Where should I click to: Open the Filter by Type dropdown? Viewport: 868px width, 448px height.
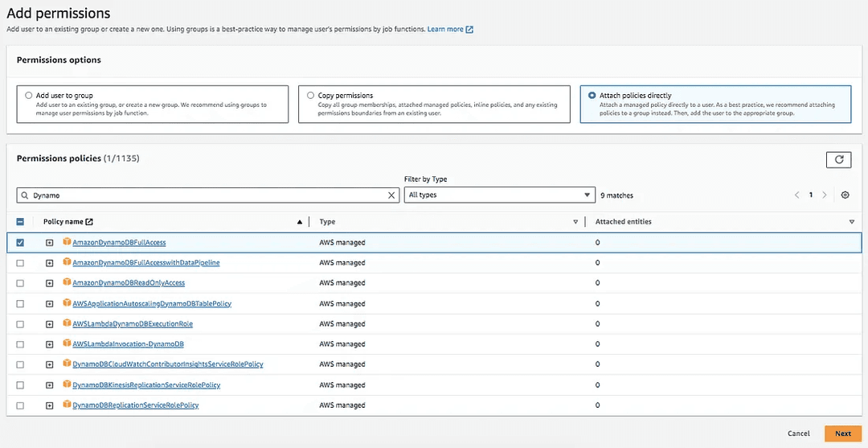499,195
